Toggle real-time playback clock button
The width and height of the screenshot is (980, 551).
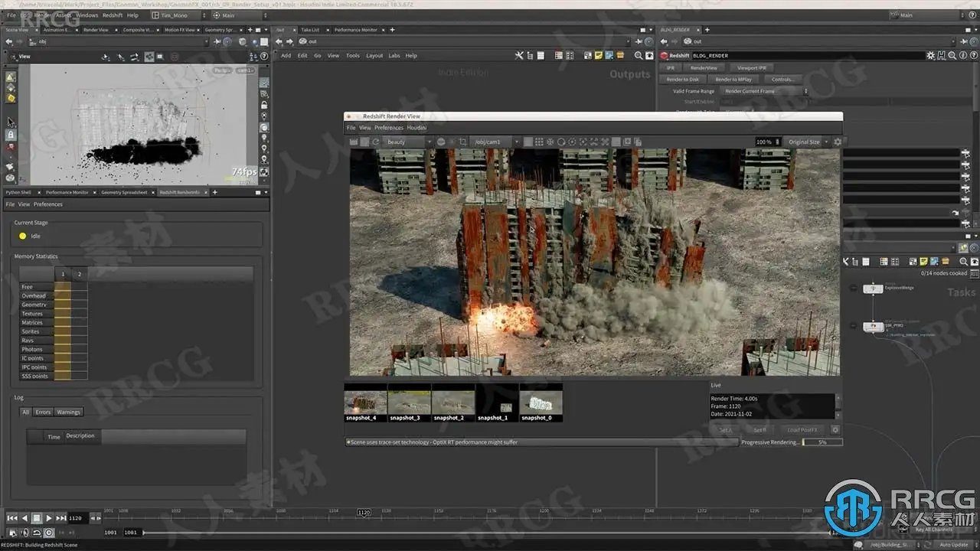click(49, 533)
